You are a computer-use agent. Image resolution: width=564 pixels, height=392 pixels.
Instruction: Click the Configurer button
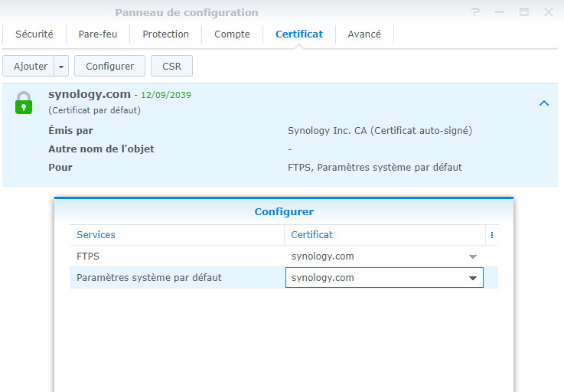click(x=109, y=67)
